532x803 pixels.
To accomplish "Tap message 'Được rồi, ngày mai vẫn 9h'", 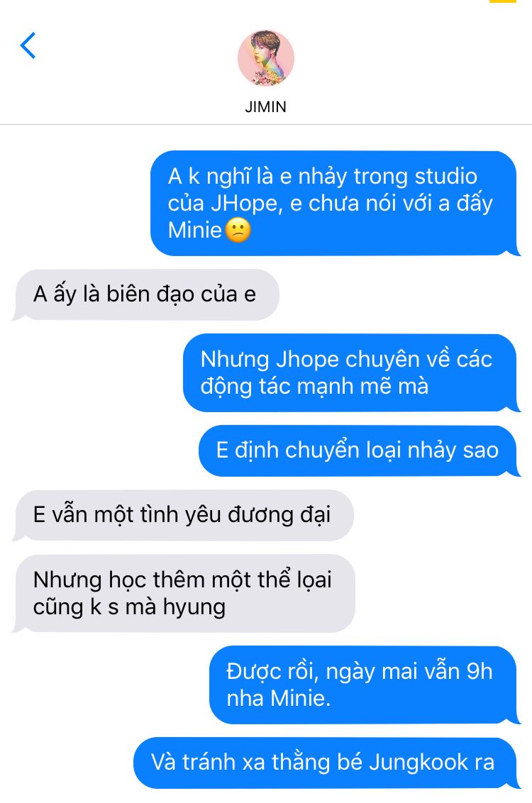I will pyautogui.click(x=364, y=685).
